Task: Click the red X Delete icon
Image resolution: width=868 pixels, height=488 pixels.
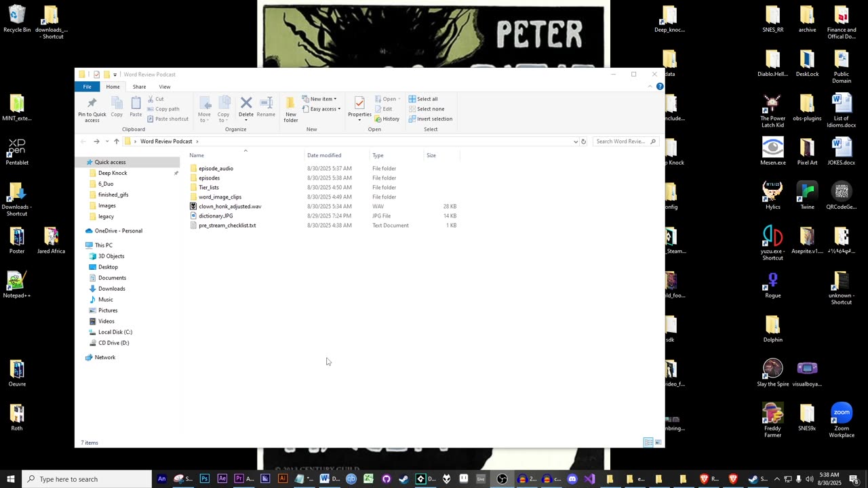Action: pyautogui.click(x=246, y=102)
